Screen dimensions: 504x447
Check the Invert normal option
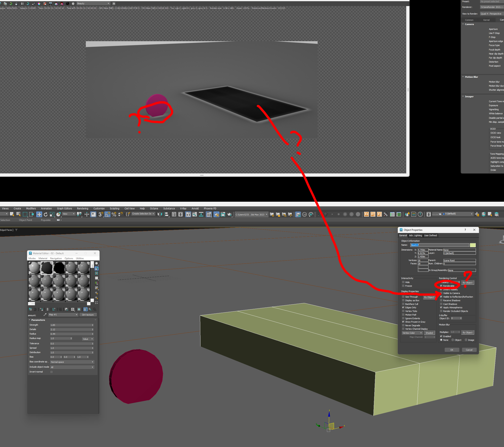click(51, 372)
